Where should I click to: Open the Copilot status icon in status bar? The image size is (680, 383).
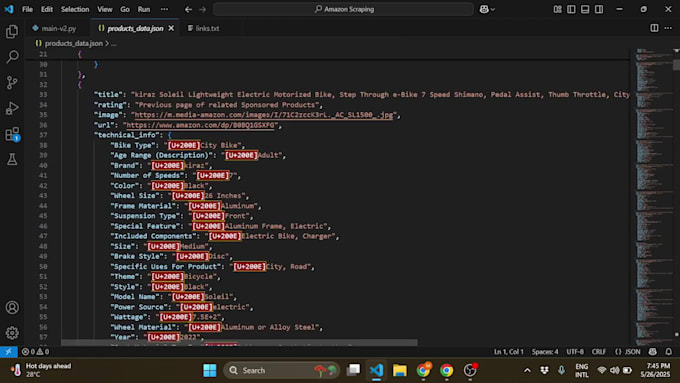(x=653, y=352)
